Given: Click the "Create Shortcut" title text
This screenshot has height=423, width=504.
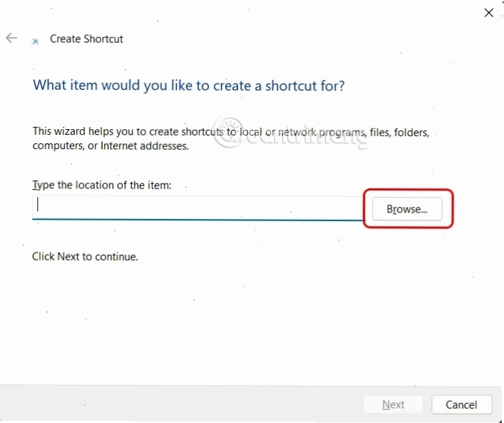Looking at the screenshot, I should [x=86, y=39].
